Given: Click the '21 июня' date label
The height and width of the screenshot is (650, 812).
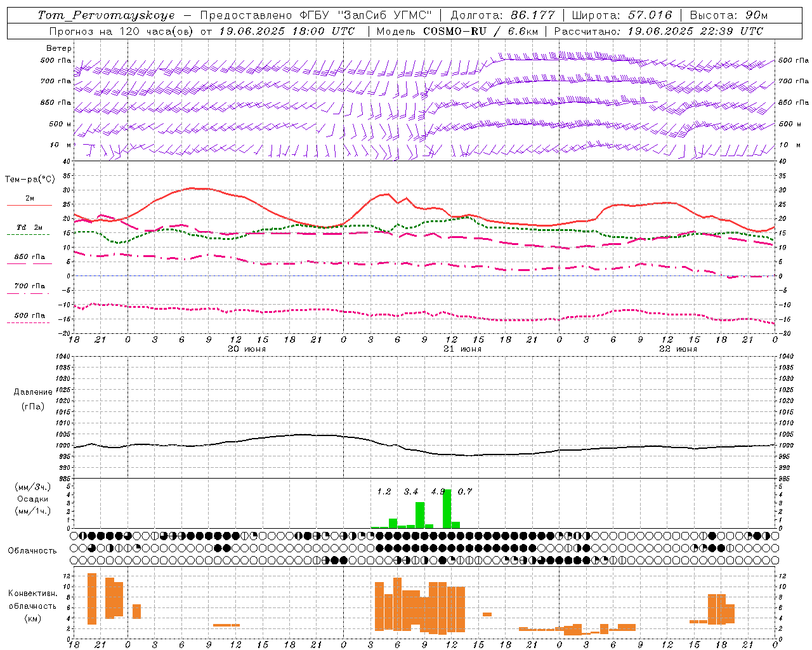Looking at the screenshot, I should click(462, 348).
